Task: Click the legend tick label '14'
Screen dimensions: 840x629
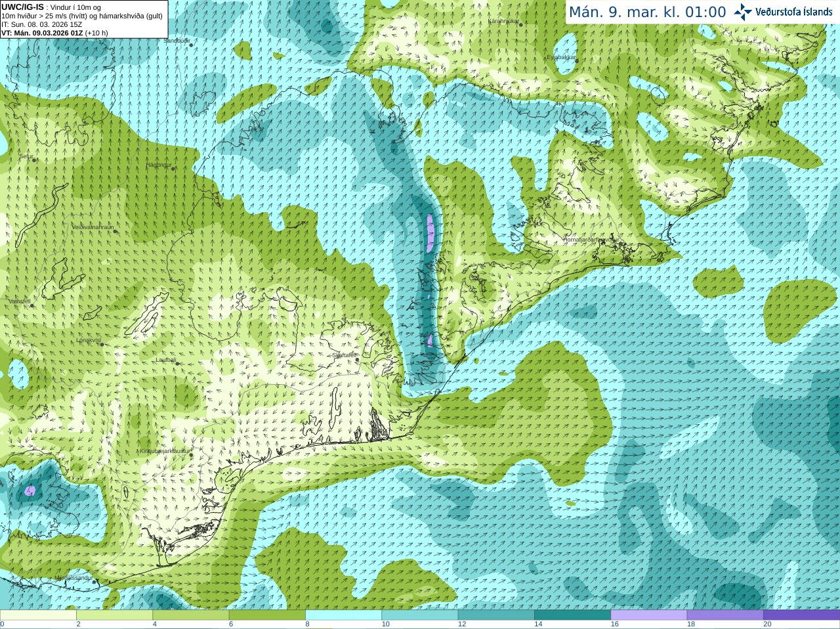Action: [538, 624]
